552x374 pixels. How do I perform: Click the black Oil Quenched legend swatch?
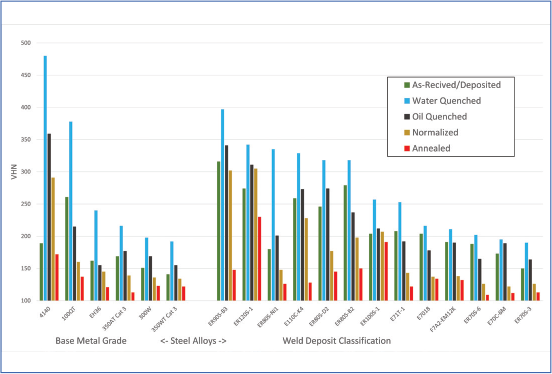tap(407, 117)
